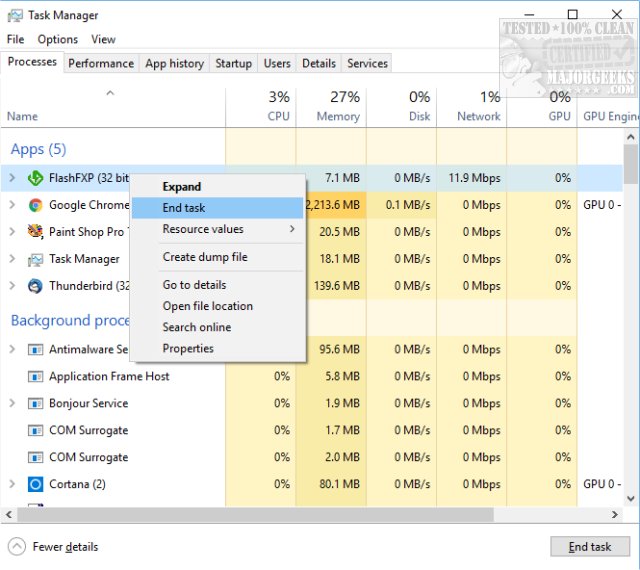Expand the Bonjour Service process group
The width and height of the screenshot is (640, 570).
pyautogui.click(x=12, y=403)
